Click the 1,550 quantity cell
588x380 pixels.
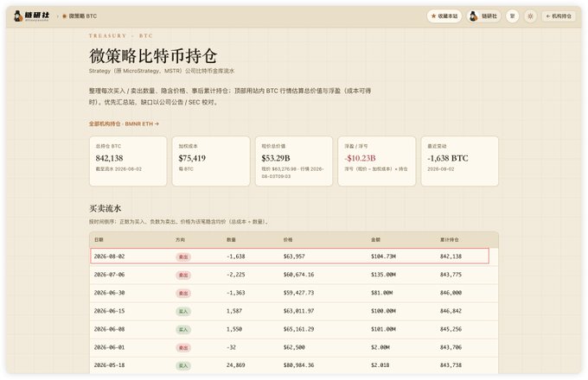[234, 329]
